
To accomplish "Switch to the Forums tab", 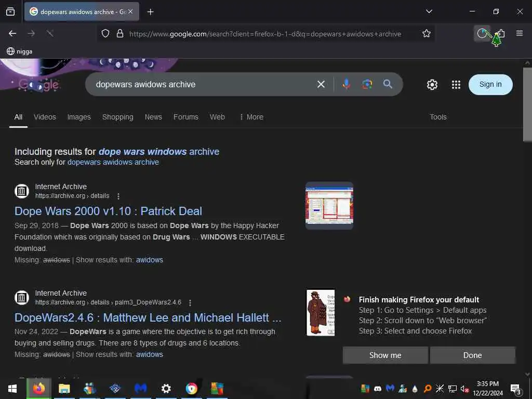I will coord(186,117).
